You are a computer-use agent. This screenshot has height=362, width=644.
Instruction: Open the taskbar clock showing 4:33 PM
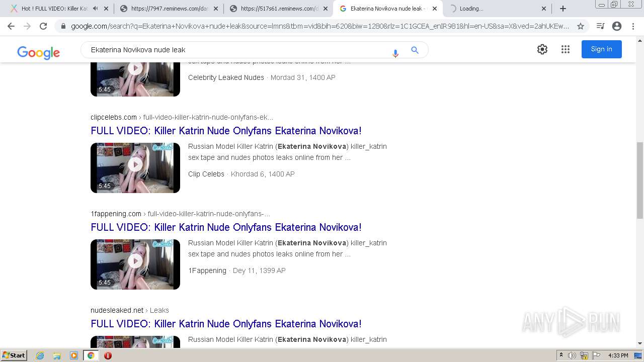point(618,355)
